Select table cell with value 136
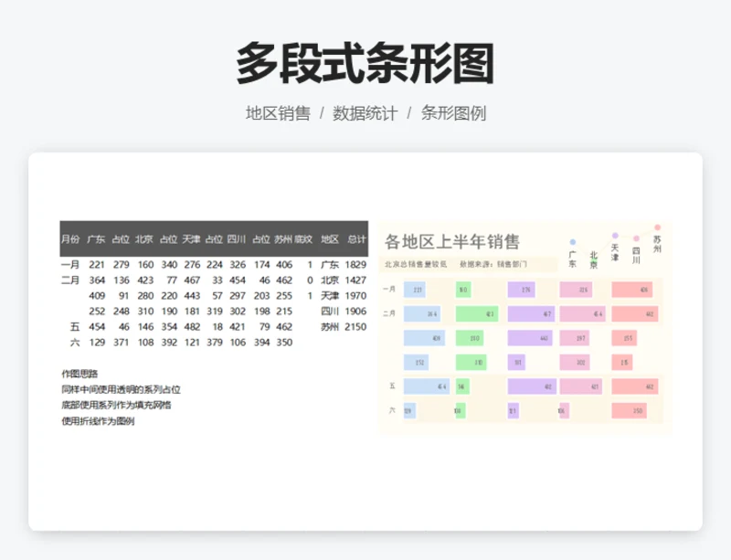The image size is (731, 560). 122,280
